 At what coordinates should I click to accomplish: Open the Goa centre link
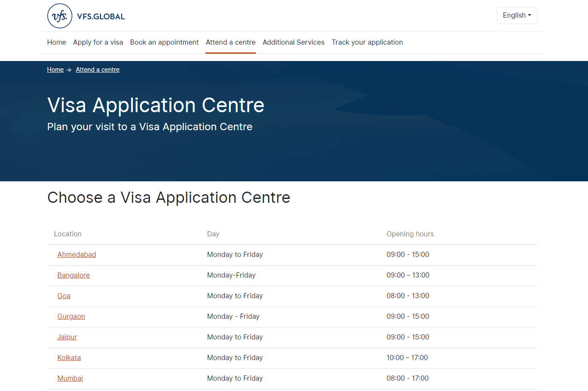click(x=64, y=296)
